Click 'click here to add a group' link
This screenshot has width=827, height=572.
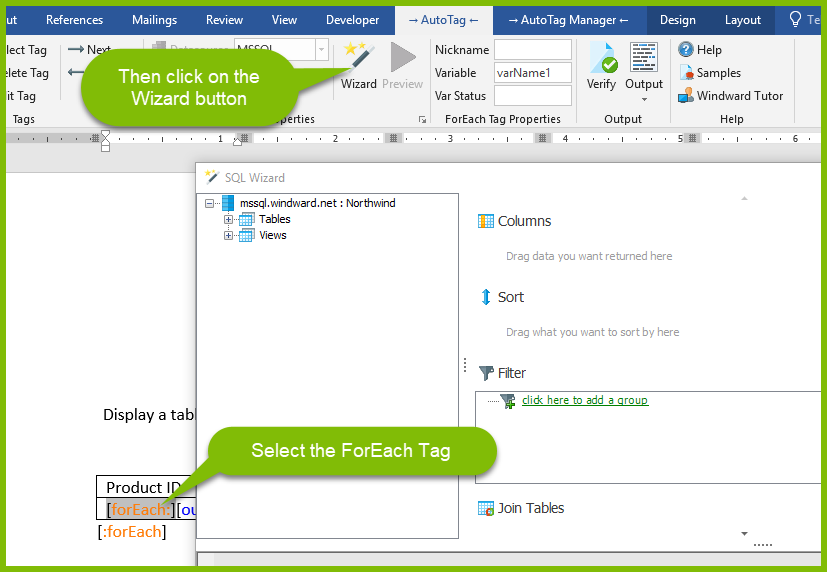(x=585, y=400)
